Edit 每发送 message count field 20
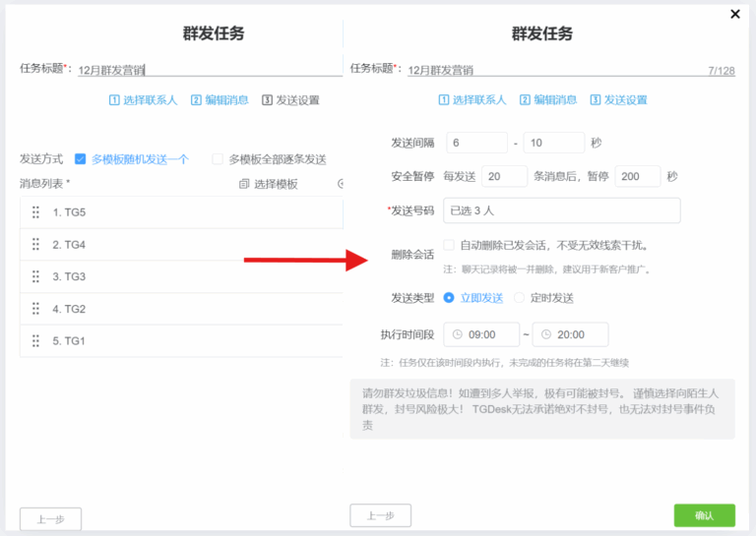The height and width of the screenshot is (536, 756). [504, 176]
